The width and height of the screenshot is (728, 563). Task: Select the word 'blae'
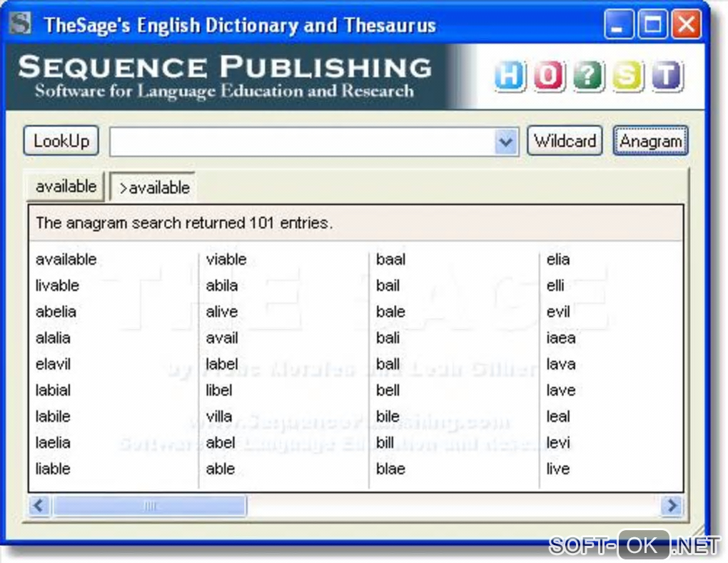(x=390, y=469)
